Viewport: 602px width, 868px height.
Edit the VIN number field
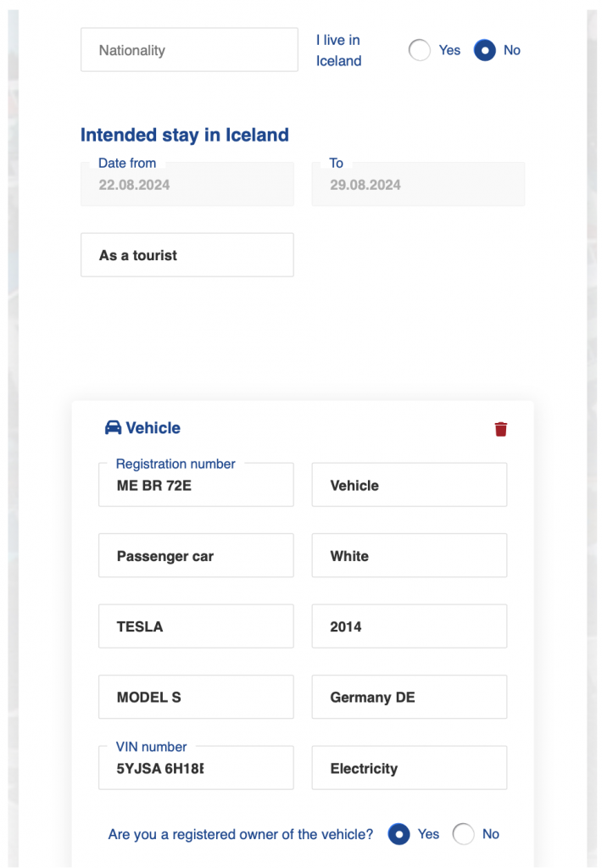196,767
